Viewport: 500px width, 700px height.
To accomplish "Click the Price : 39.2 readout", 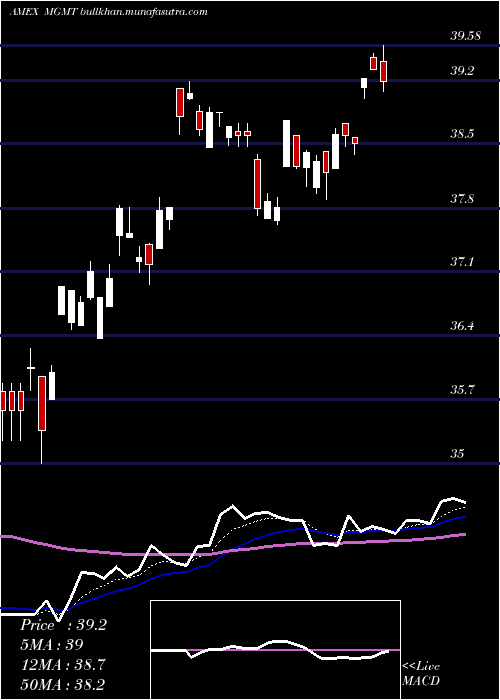I will click(63, 625).
